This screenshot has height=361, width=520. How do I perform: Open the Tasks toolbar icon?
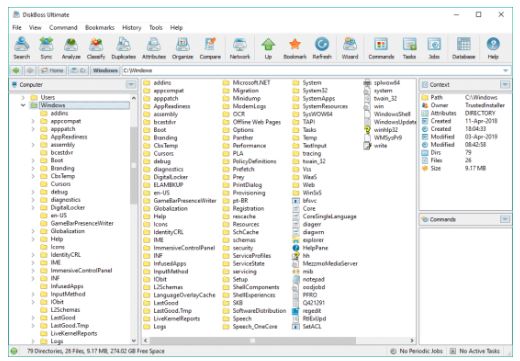coord(409,48)
